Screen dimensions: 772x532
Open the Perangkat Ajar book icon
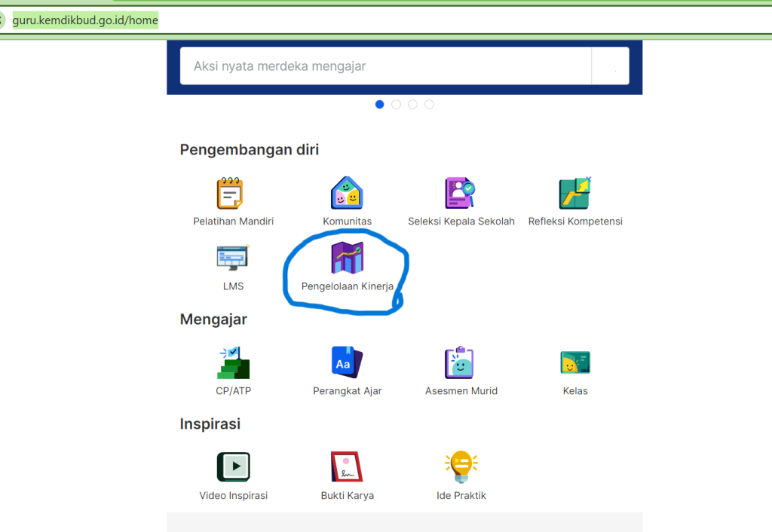click(x=347, y=362)
